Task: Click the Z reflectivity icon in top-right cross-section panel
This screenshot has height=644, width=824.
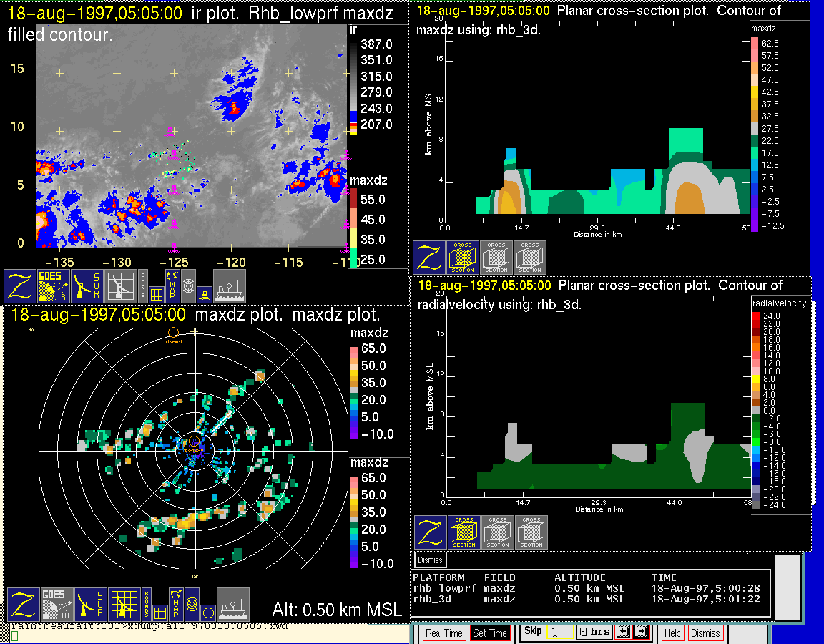Action: 428,258
